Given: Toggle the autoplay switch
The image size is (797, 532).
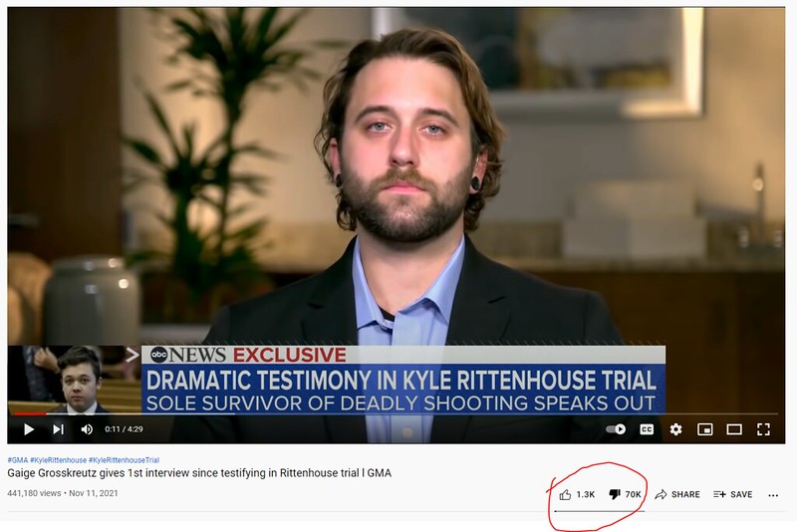Looking at the screenshot, I should point(616,429).
